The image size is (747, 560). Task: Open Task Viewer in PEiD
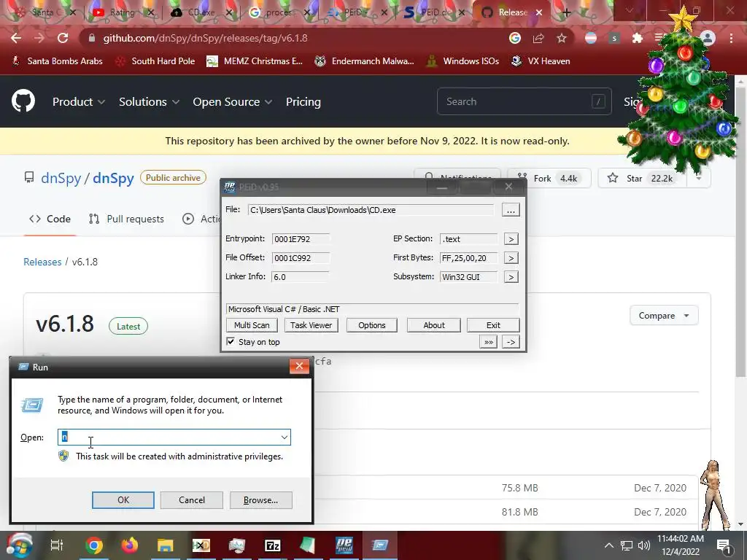click(311, 325)
